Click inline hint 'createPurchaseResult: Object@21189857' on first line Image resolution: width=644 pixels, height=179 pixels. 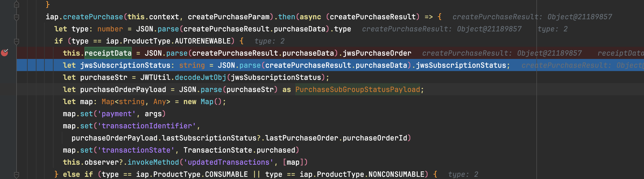click(x=532, y=17)
